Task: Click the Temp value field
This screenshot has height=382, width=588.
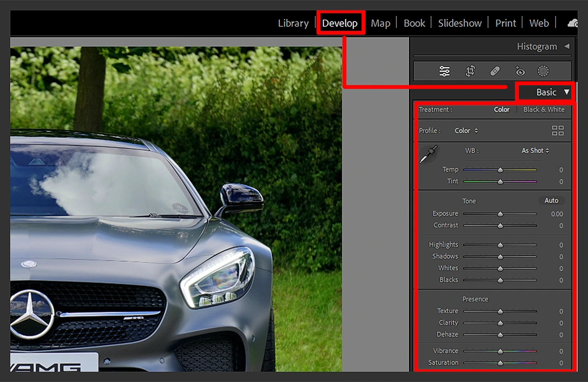Action: [561, 170]
